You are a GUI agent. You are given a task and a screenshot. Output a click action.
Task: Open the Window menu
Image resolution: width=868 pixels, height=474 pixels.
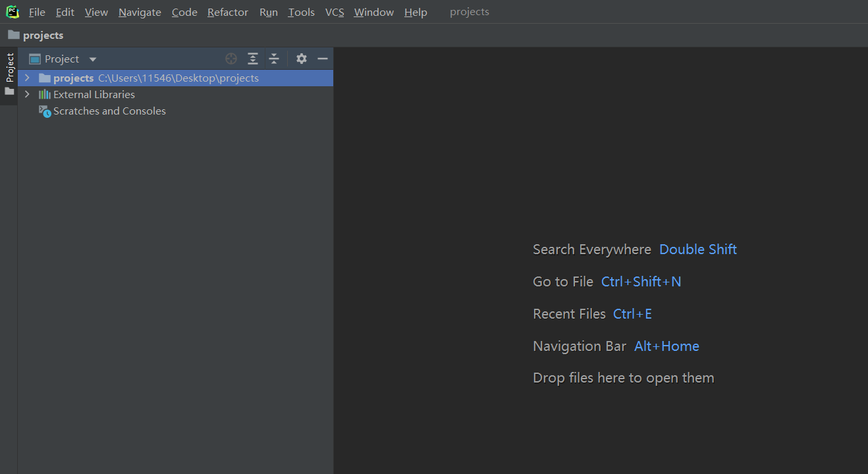click(x=373, y=12)
